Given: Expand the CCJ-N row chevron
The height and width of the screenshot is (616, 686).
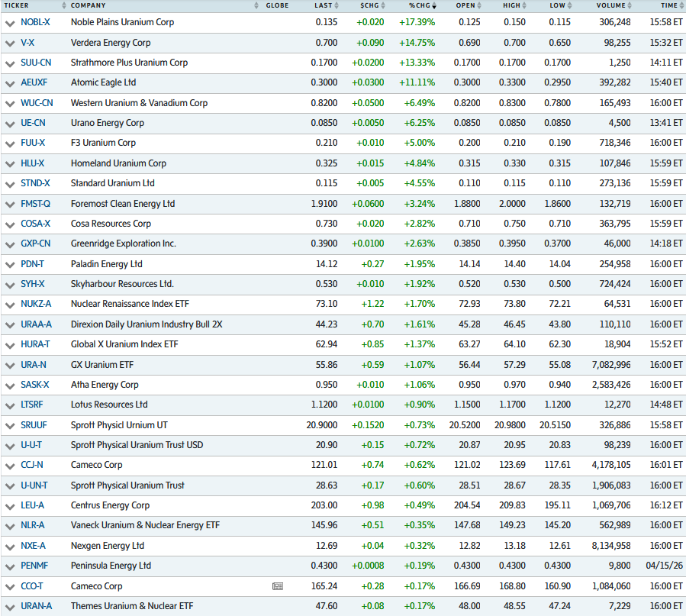Looking at the screenshot, I should [10, 466].
